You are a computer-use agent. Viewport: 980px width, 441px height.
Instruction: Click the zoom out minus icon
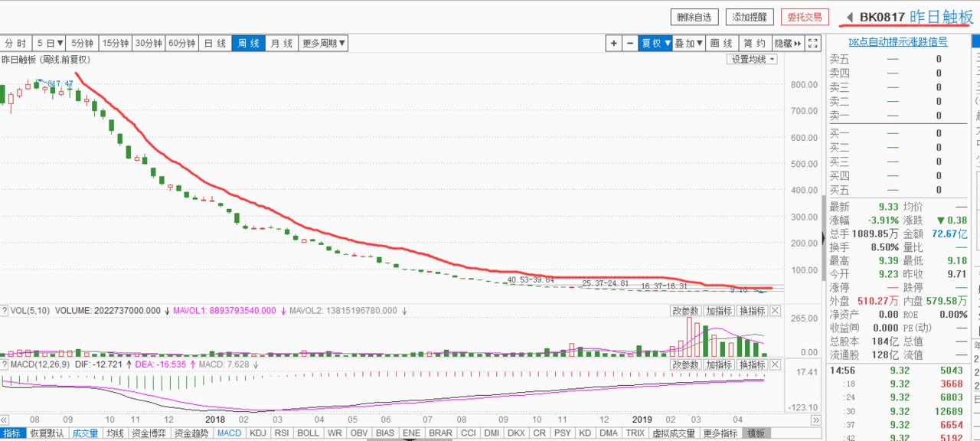630,44
